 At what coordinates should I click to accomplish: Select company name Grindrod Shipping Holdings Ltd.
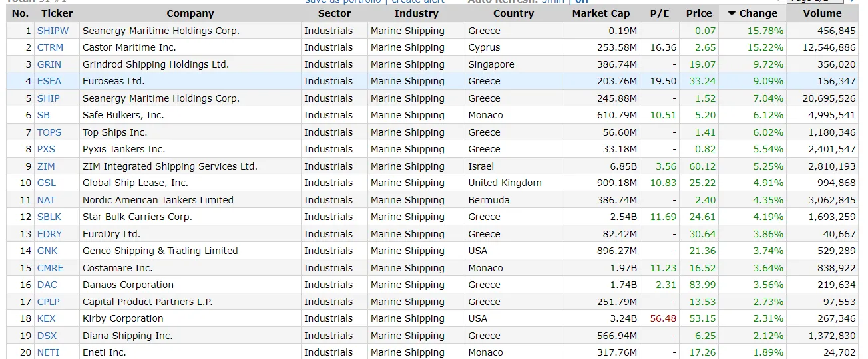(x=156, y=64)
